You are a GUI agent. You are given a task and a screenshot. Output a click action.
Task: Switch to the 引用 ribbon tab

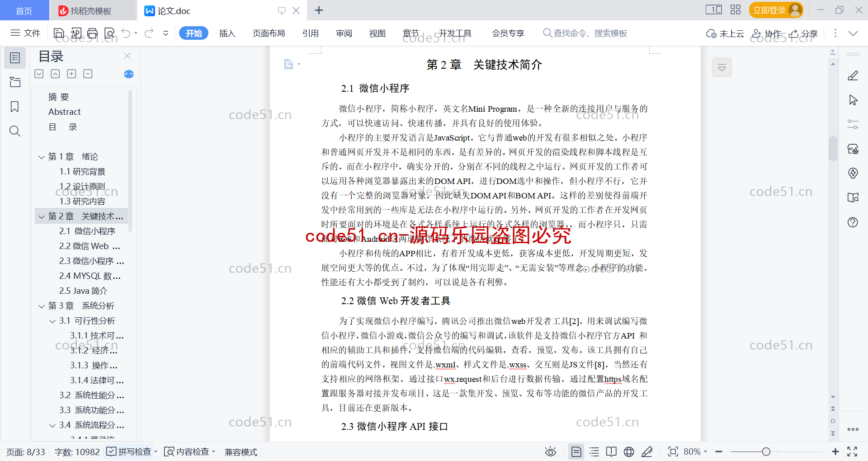(x=311, y=33)
